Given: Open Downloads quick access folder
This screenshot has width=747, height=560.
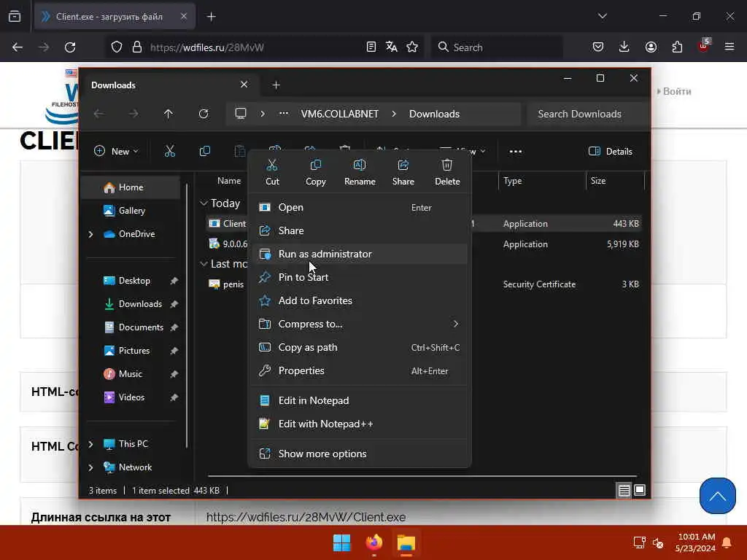Looking at the screenshot, I should 134,304.
